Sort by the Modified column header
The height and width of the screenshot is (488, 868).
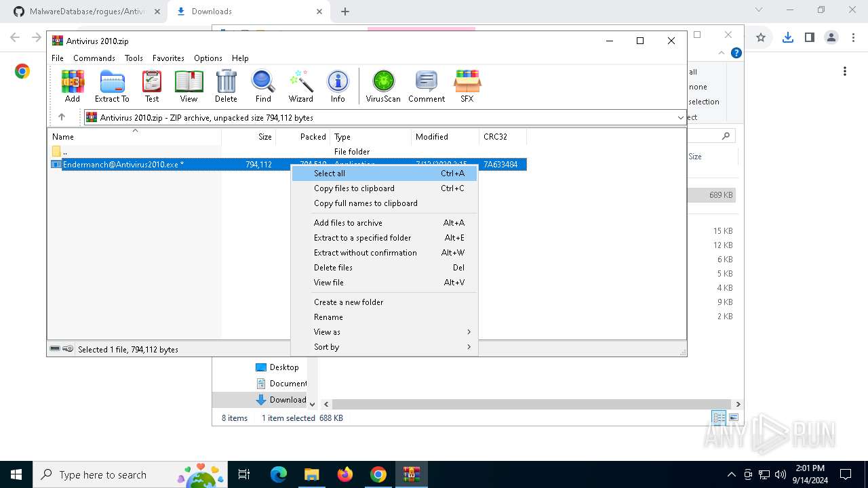click(446, 136)
